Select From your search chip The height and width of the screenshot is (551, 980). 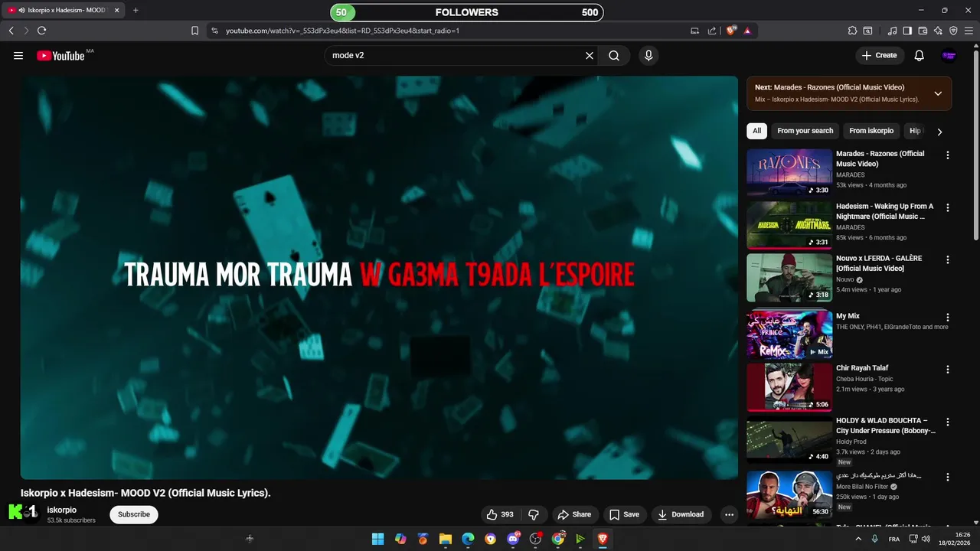point(805,131)
